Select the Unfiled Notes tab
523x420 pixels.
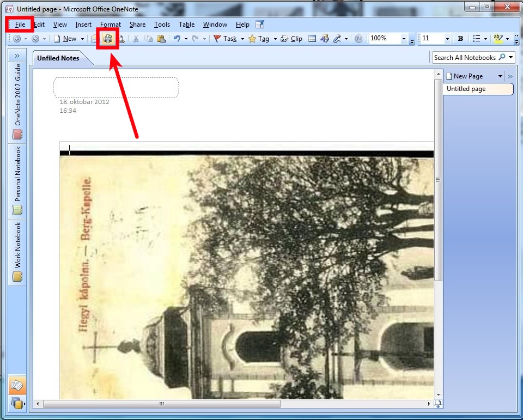point(58,58)
